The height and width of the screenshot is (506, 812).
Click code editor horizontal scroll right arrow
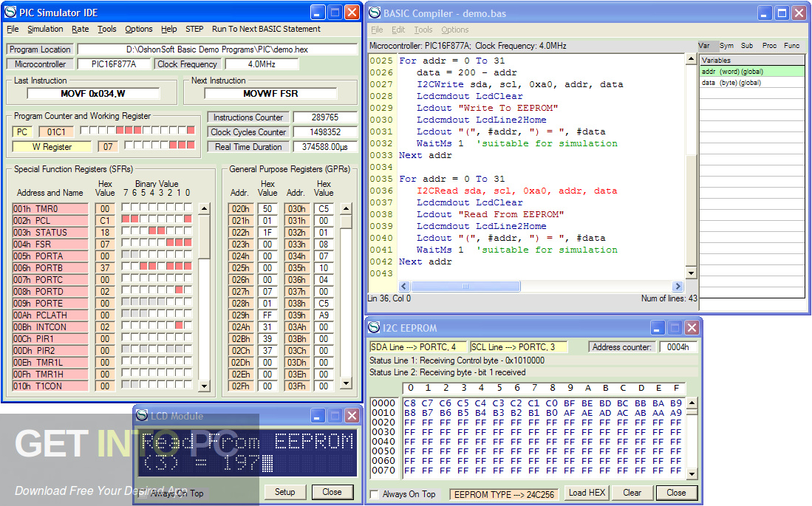coord(678,286)
